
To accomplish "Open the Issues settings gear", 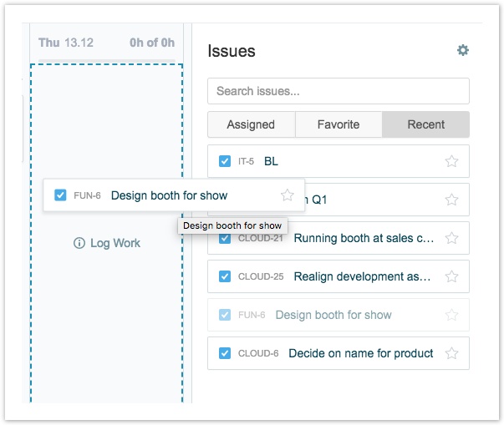I will pos(462,51).
